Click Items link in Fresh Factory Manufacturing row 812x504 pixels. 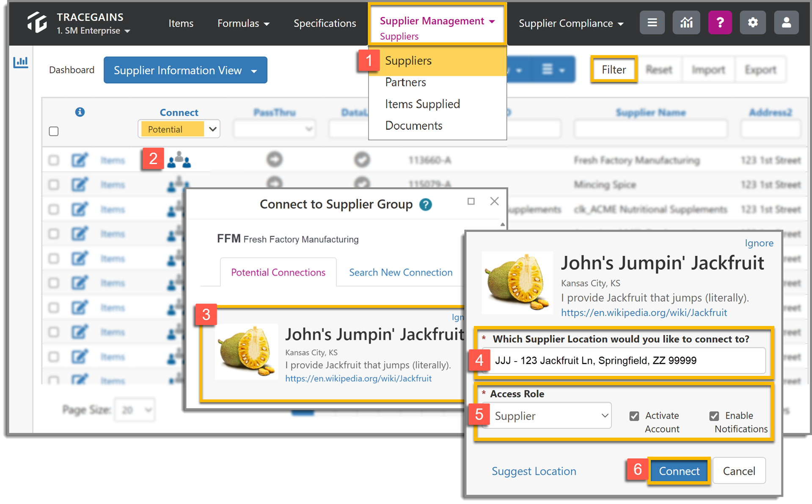(113, 160)
